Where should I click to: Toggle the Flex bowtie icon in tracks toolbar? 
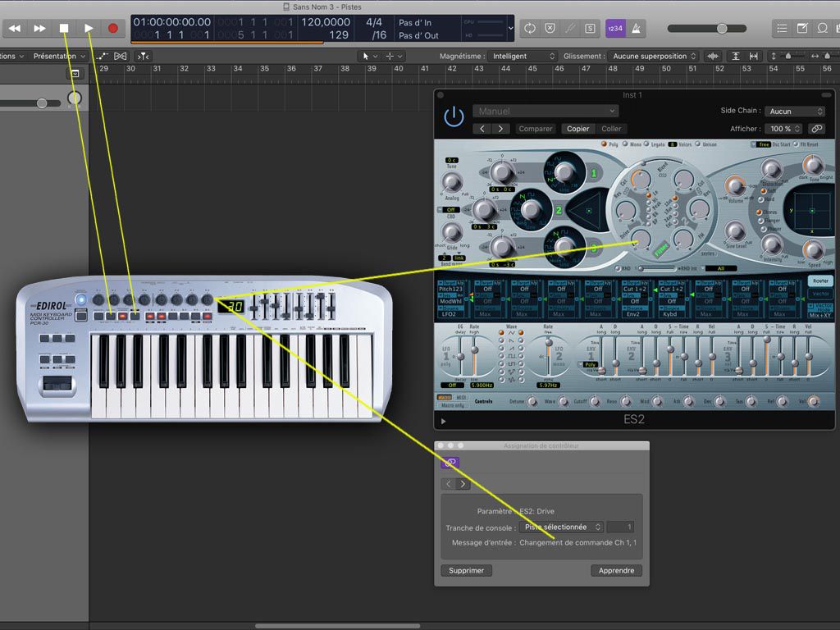click(121, 57)
